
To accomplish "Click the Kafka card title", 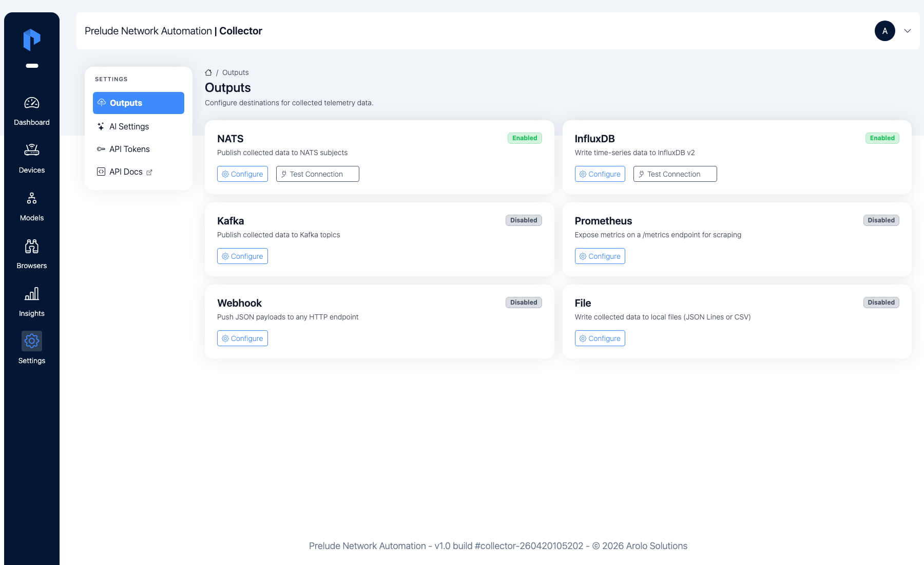I will [230, 221].
